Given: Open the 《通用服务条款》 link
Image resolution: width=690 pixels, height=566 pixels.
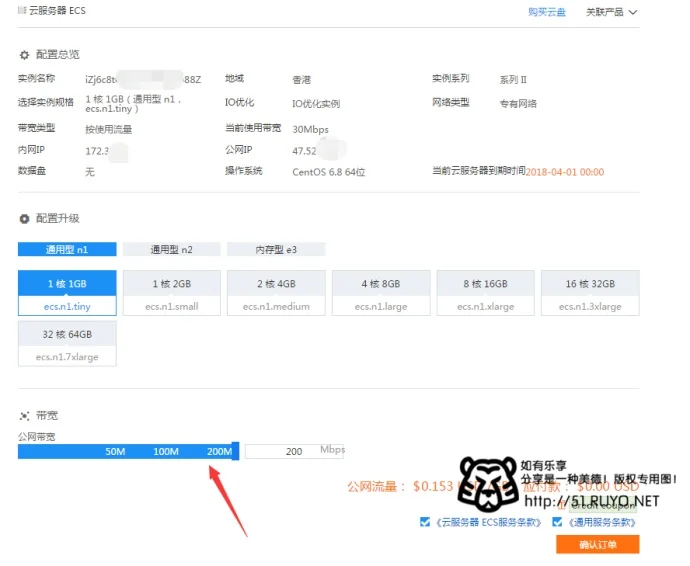Looking at the screenshot, I should pos(602,522).
